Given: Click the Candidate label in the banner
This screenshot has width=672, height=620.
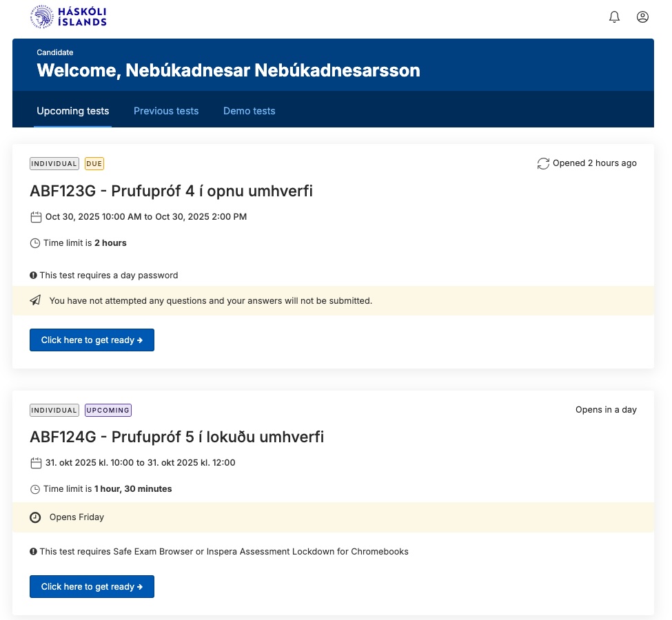Looking at the screenshot, I should tap(55, 52).
